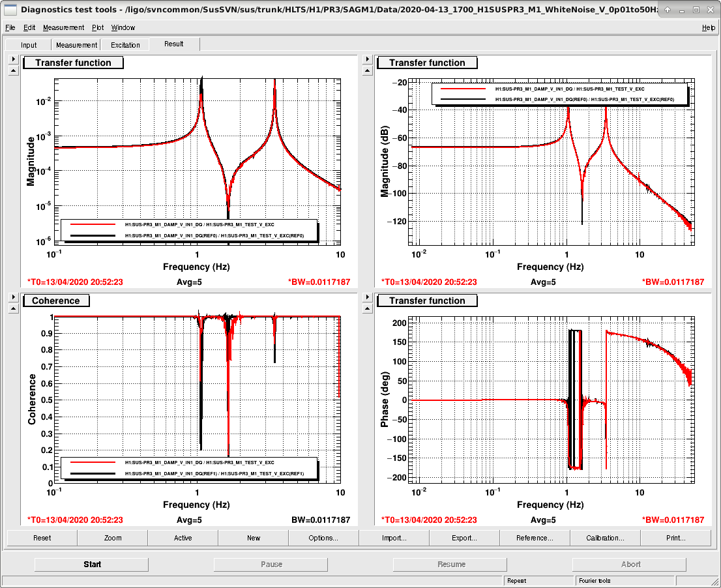
Task: Click up-arrow icon beside top-right plot
Action: [x=367, y=71]
